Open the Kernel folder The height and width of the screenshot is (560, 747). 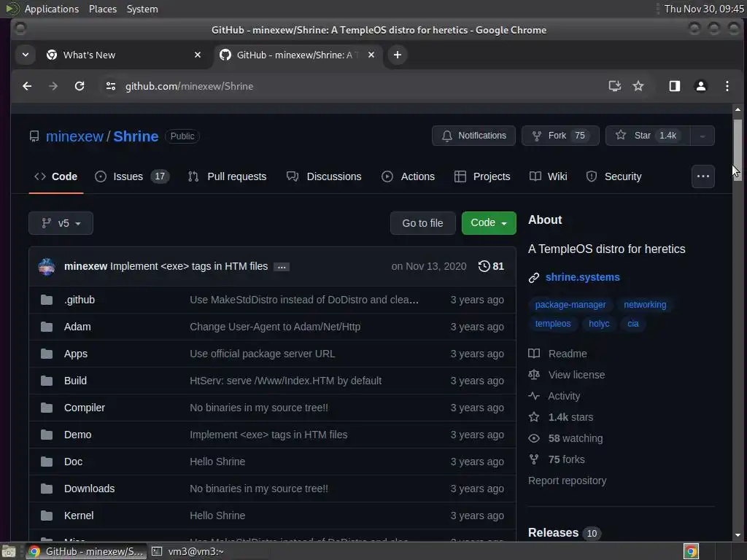tap(79, 516)
